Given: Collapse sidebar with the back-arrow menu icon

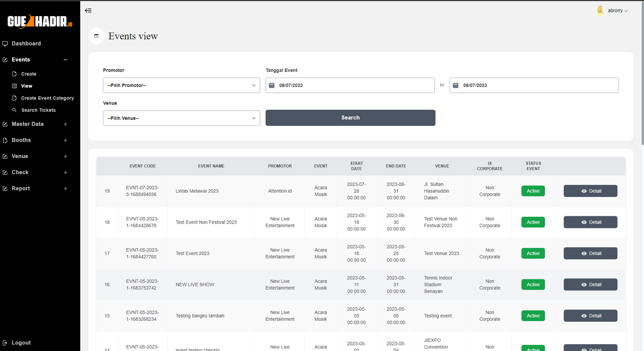Looking at the screenshot, I should click(x=88, y=10).
